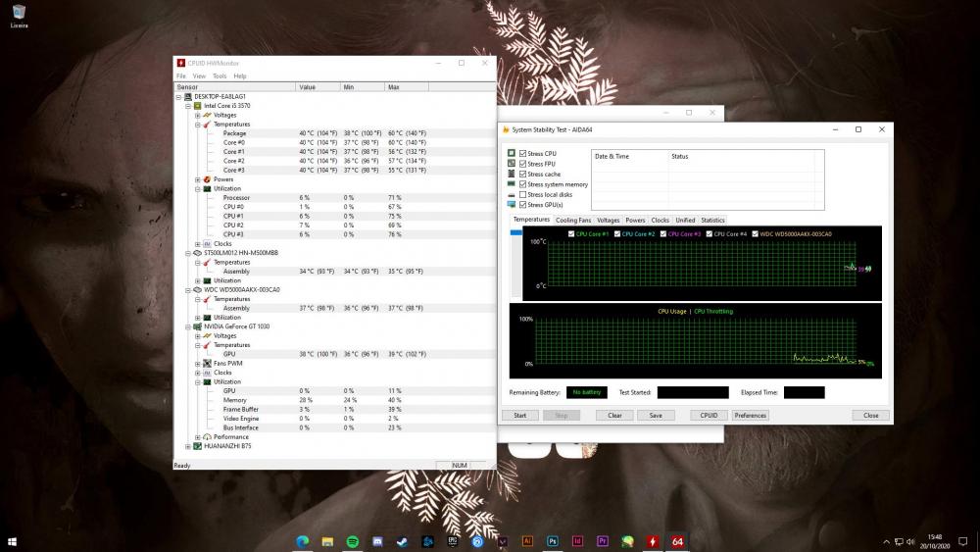
Task: Open Adobe Illustrator taskbar icon
Action: coord(527,541)
